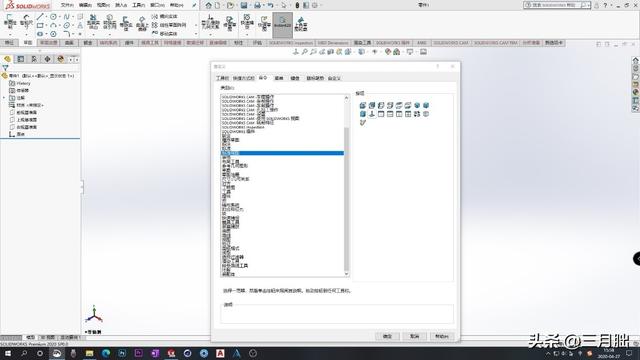Image resolution: width=640 pixels, height=360 pixels.
Task: Select the Line sketch tool
Action: [x=40, y=17]
